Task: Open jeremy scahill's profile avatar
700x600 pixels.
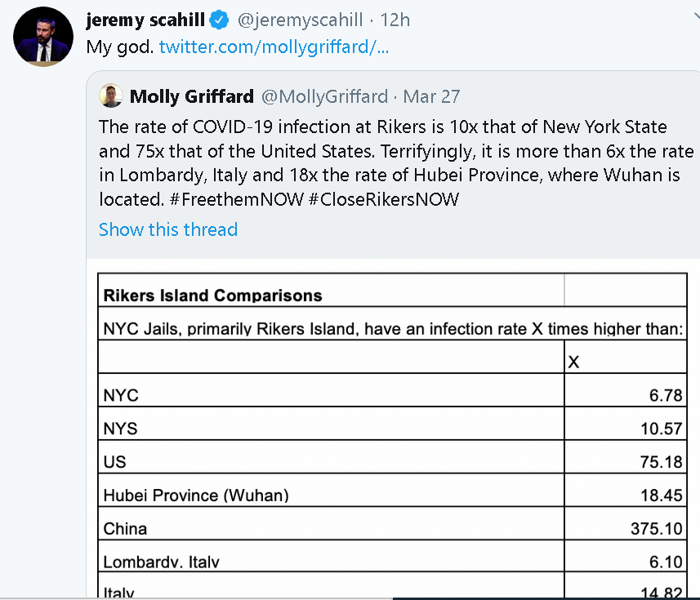Action: tap(42, 37)
